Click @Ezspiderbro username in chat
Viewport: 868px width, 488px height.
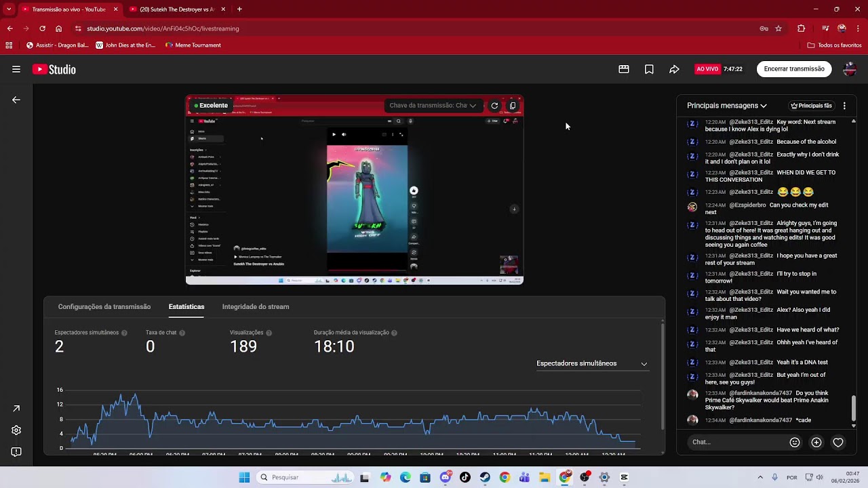click(747, 205)
